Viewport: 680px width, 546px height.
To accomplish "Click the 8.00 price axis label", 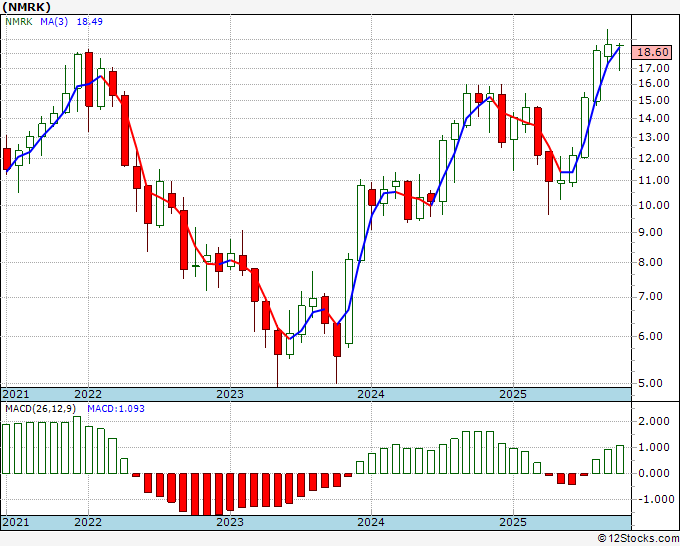I will [x=651, y=262].
